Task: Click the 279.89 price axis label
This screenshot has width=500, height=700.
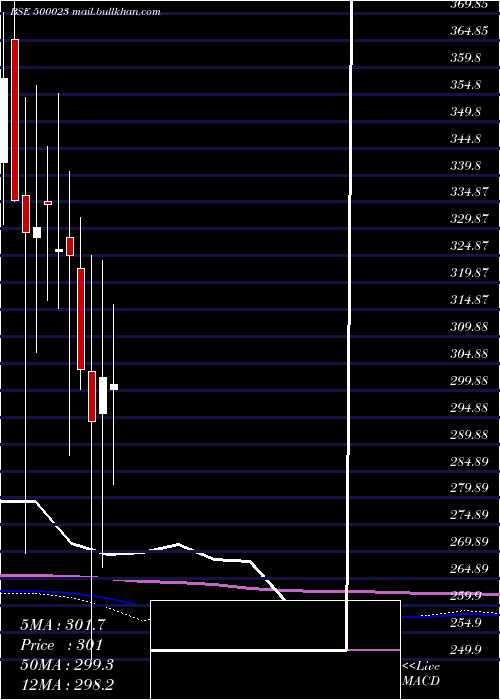Action: point(469,487)
